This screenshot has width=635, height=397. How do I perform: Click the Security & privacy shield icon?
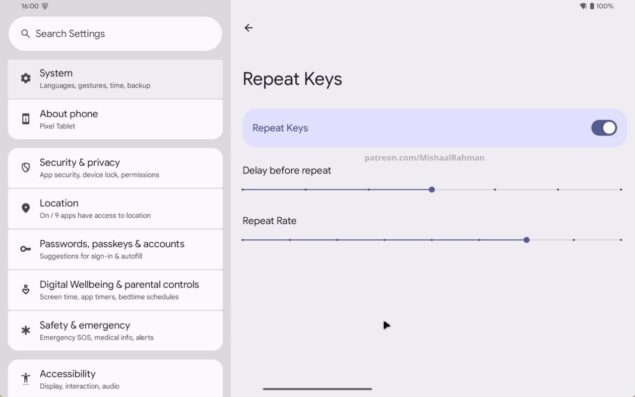point(26,168)
